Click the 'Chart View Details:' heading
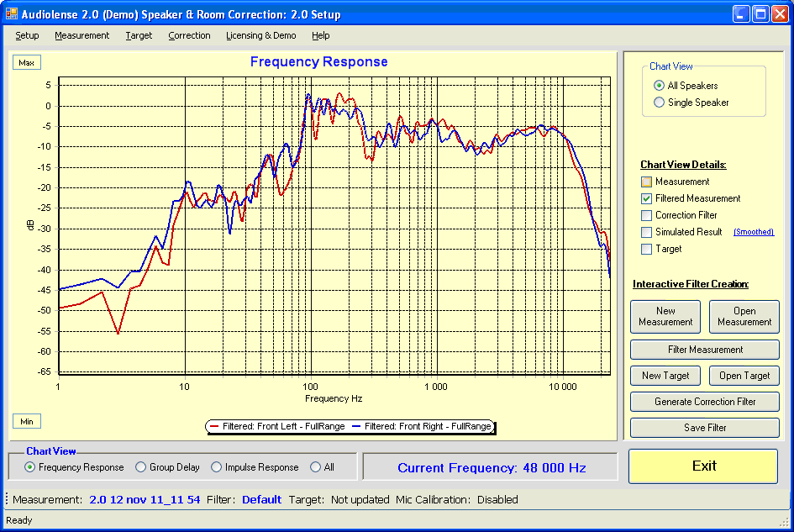This screenshot has height=532, width=794. [683, 165]
